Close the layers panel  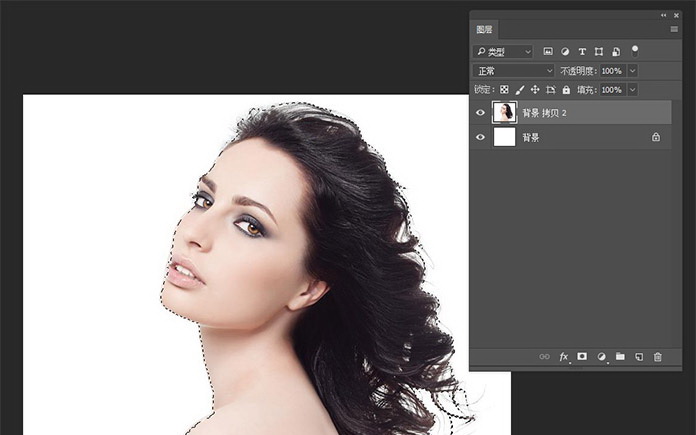tap(676, 16)
